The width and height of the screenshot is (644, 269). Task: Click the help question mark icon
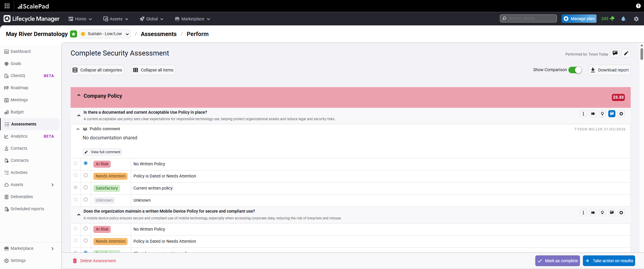coord(638,6)
